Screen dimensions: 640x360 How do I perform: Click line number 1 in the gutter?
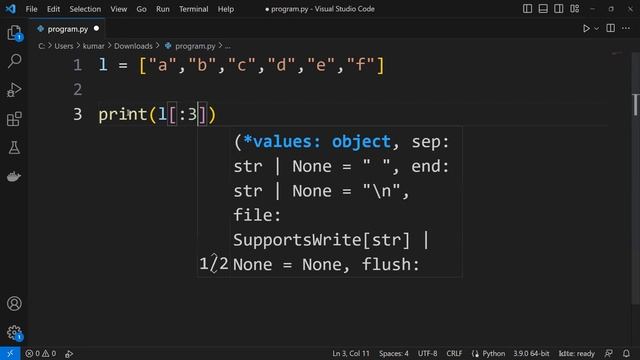tap(78, 65)
